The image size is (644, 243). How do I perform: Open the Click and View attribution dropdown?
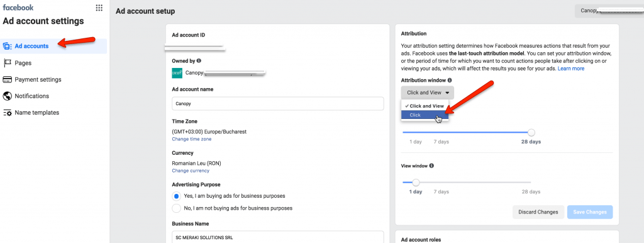pos(428,93)
